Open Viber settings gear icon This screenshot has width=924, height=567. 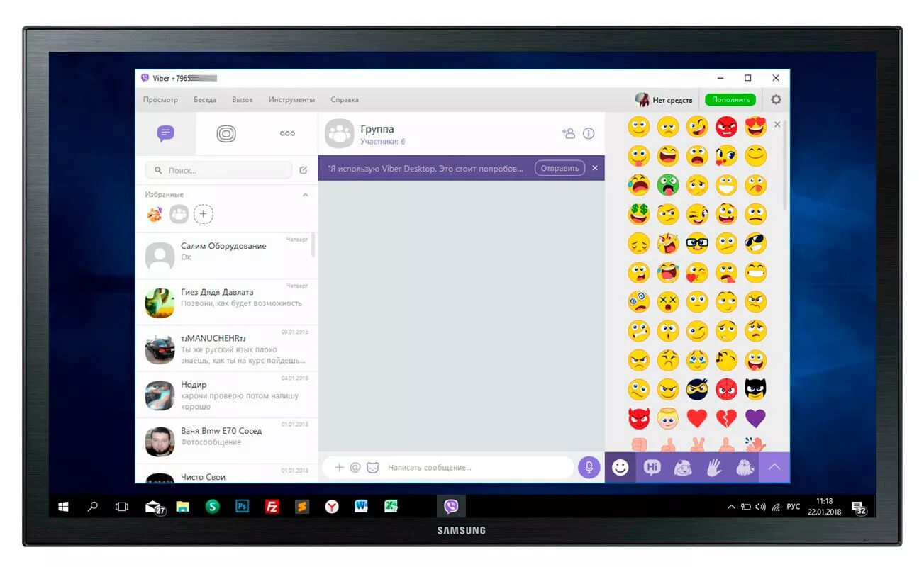(x=776, y=100)
